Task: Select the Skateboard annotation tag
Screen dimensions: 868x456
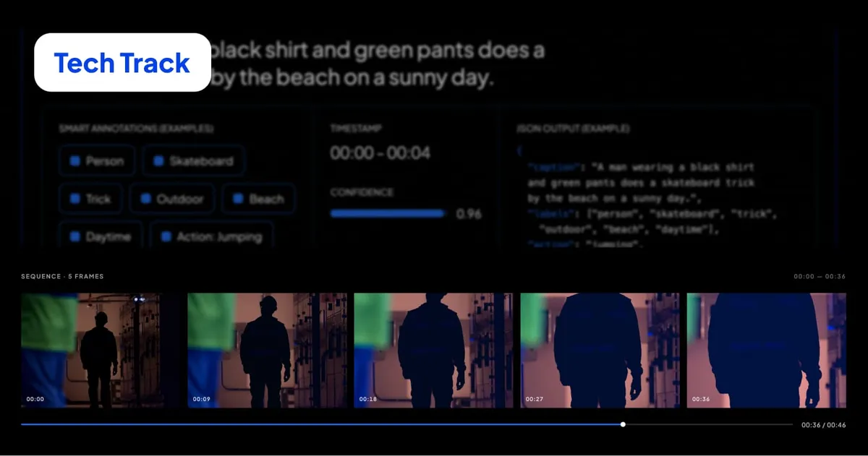Action: (193, 160)
